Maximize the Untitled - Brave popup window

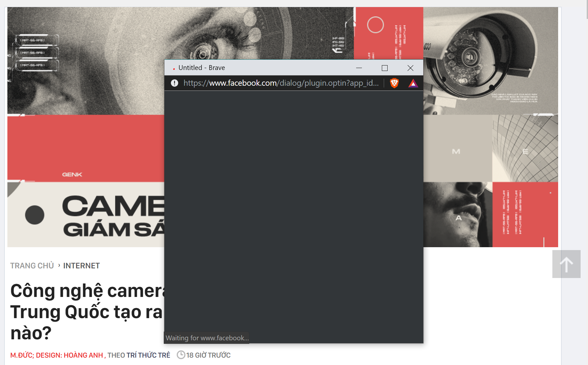(x=384, y=68)
